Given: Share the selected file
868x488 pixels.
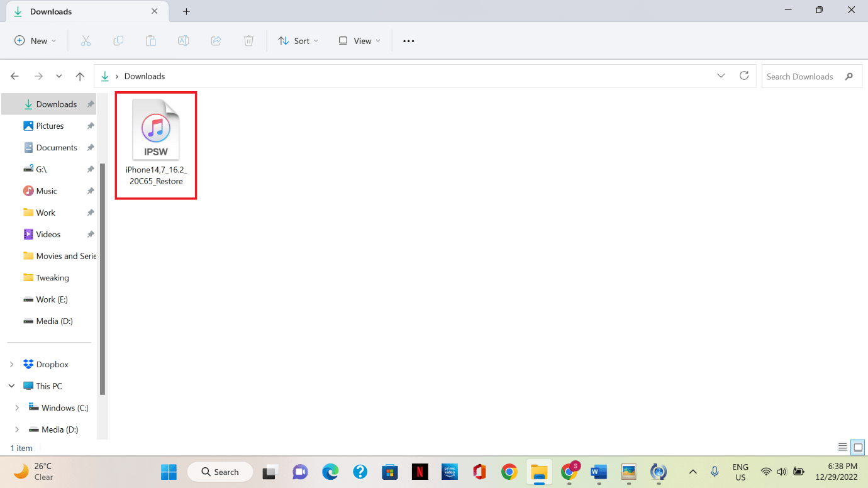Looking at the screenshot, I should click(x=216, y=40).
